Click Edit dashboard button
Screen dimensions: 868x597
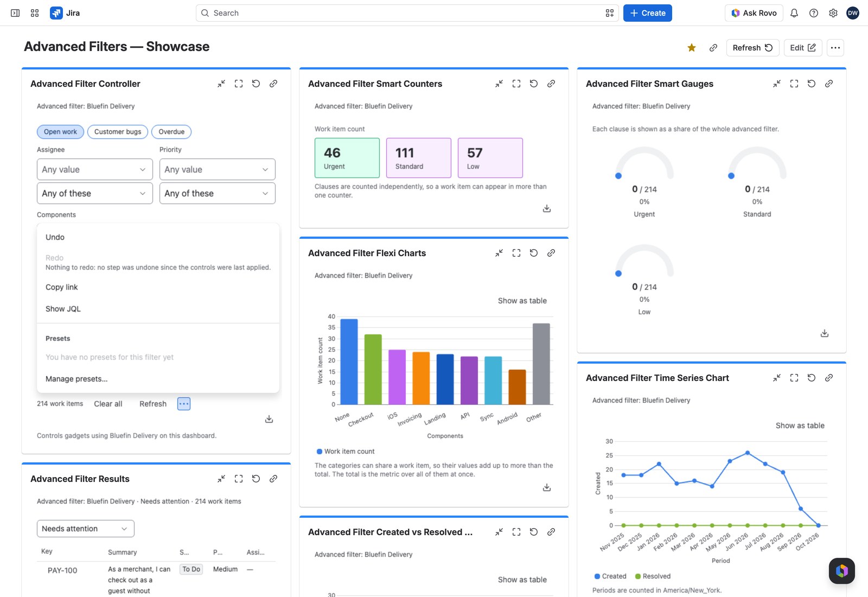pos(803,48)
